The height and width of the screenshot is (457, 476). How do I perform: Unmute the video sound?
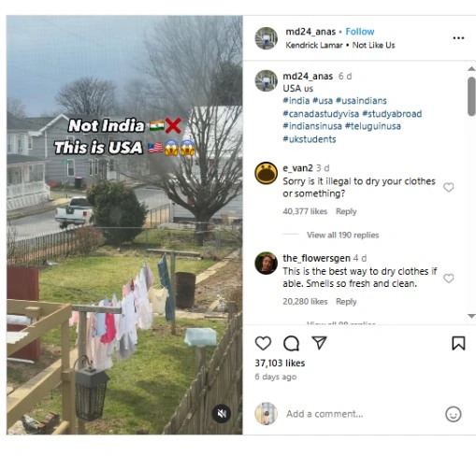pyautogui.click(x=222, y=414)
